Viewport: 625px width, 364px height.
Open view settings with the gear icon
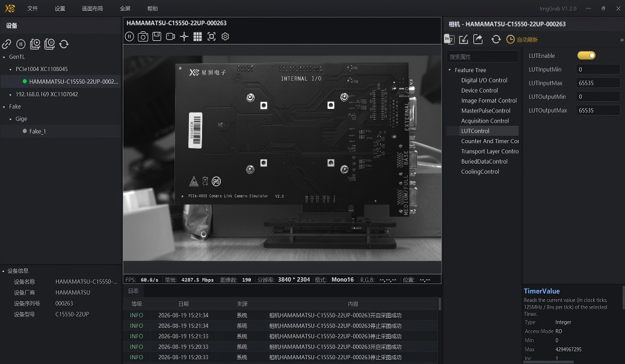(x=225, y=36)
